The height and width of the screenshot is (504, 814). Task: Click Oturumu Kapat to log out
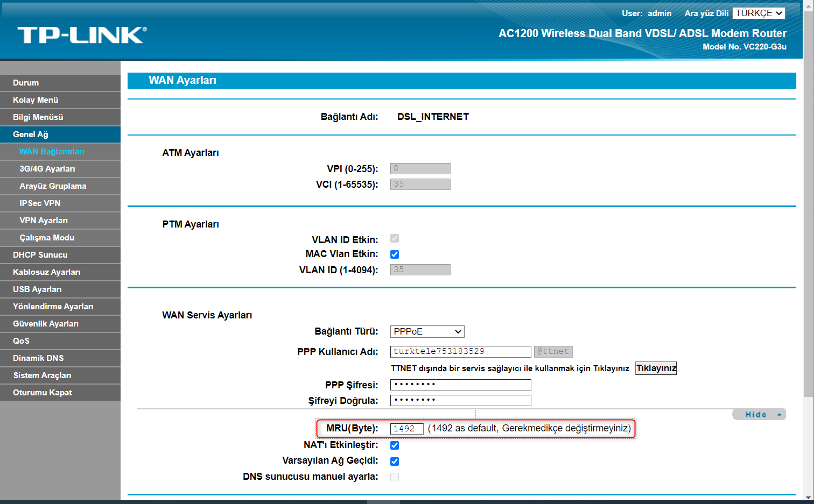pos(60,393)
